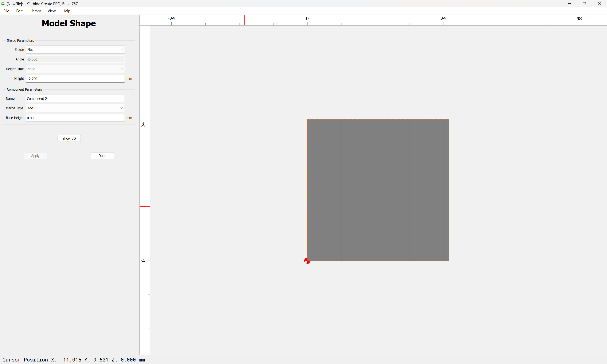The height and width of the screenshot is (364, 607).
Task: Click the Merge Type dropdown chevron arrow
Action: point(121,108)
